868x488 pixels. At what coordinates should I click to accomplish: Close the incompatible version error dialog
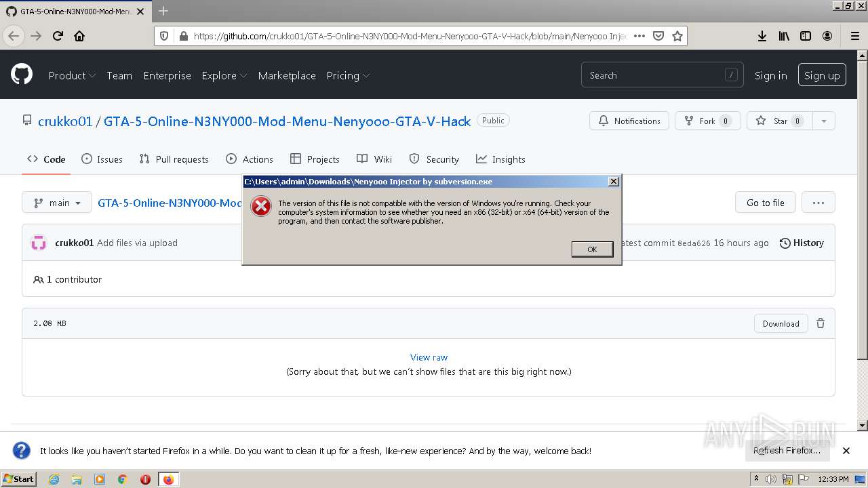click(x=613, y=182)
